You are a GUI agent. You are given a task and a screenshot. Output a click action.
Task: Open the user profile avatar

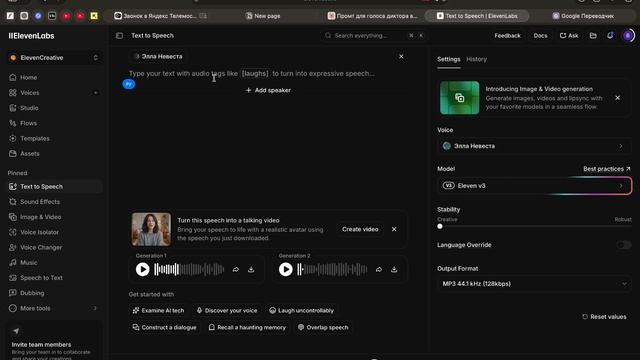coord(629,36)
